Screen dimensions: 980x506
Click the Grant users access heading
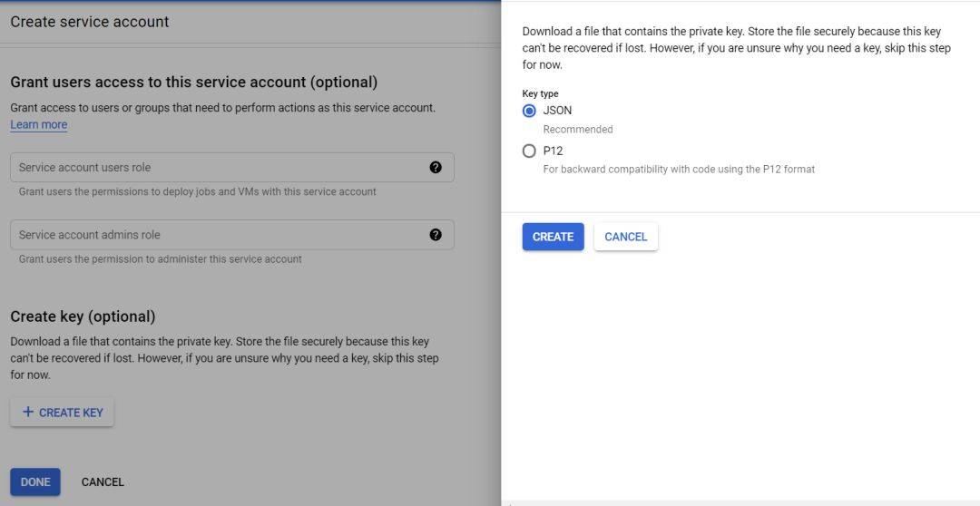pos(193,83)
